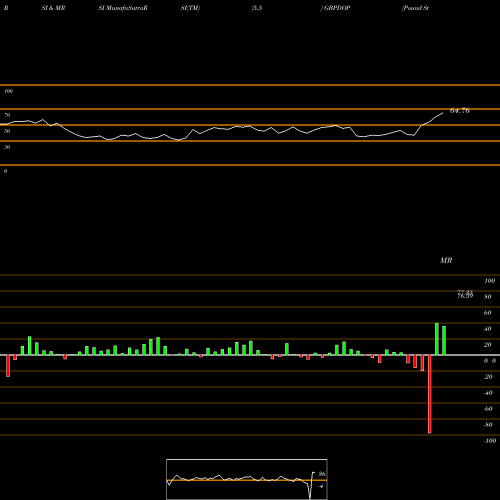Click the RSI axis label 100
Viewport: 500px width, 500px height.
pos(9,91)
